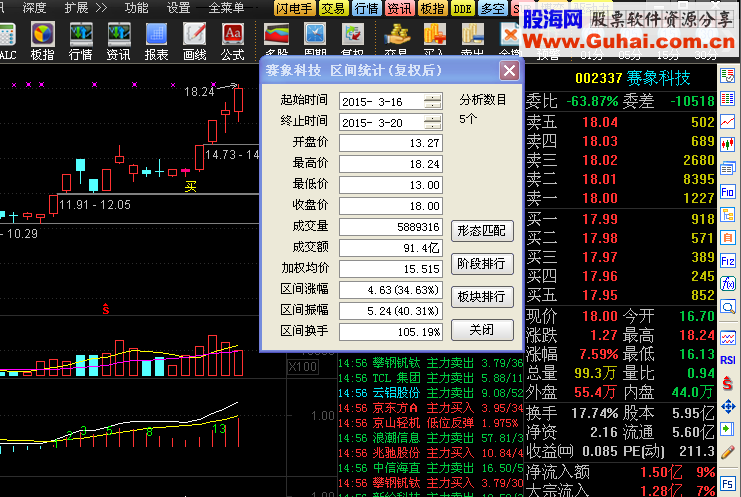Image resolution: width=741 pixels, height=497 pixels.
Task: Click the 起始时间 date field 2015-3-16
Action: click(390, 101)
